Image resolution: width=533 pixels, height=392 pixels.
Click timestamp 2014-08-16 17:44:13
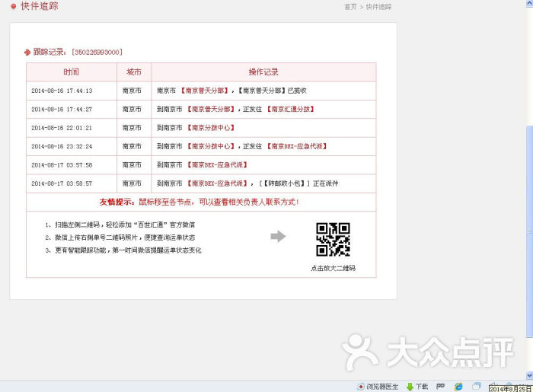pyautogui.click(x=62, y=91)
